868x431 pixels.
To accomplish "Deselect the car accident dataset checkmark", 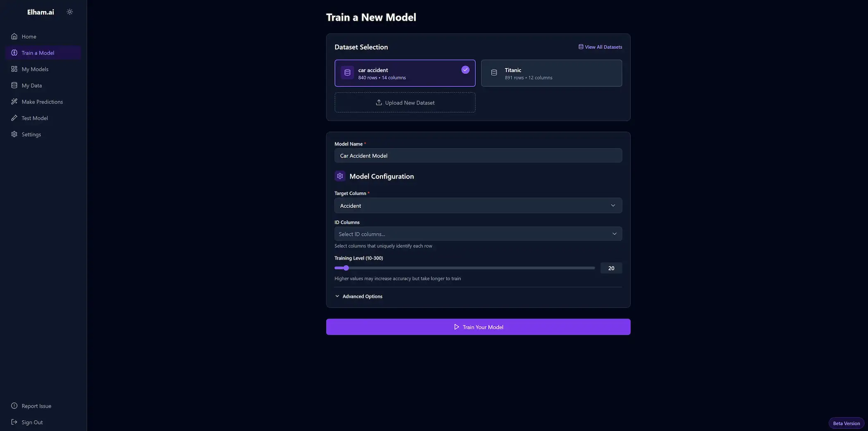I will pos(465,70).
